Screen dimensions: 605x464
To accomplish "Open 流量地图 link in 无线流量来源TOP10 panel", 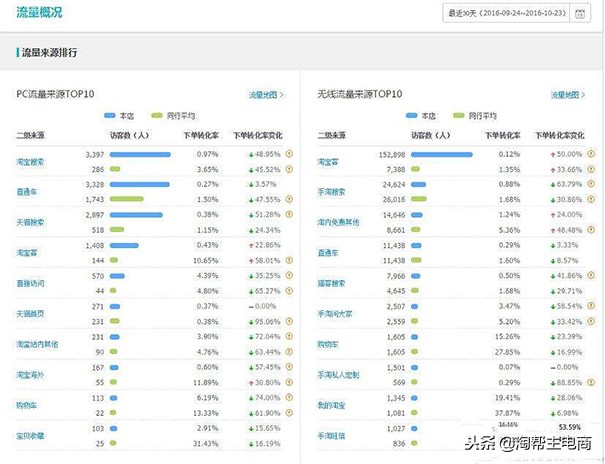I will 568,95.
